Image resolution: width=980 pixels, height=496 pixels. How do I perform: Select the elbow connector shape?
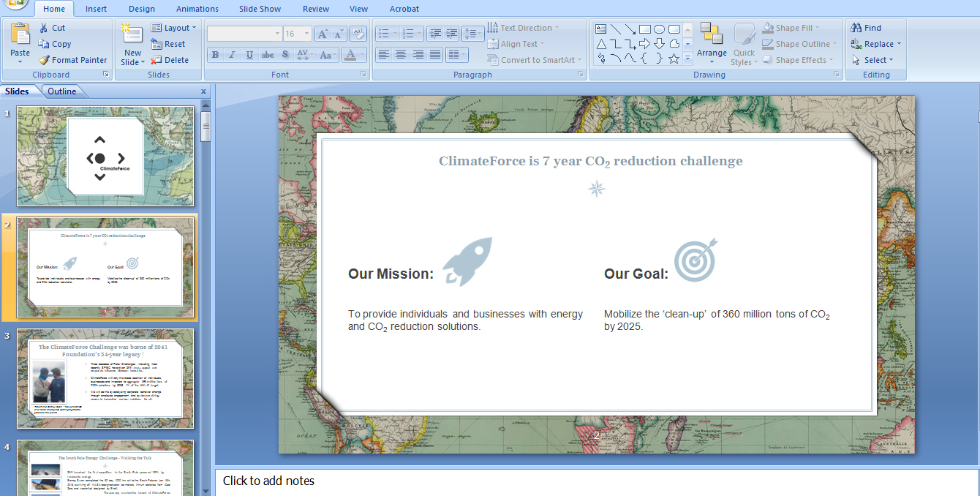616,44
